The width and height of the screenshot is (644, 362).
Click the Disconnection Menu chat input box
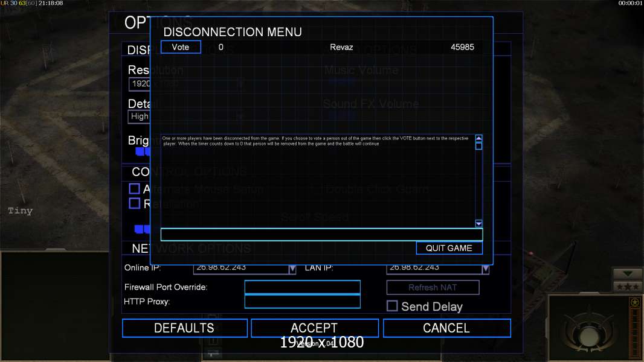pos(321,235)
